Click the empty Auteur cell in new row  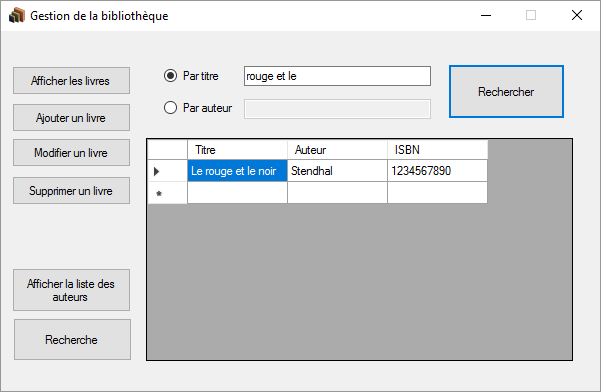(x=337, y=193)
